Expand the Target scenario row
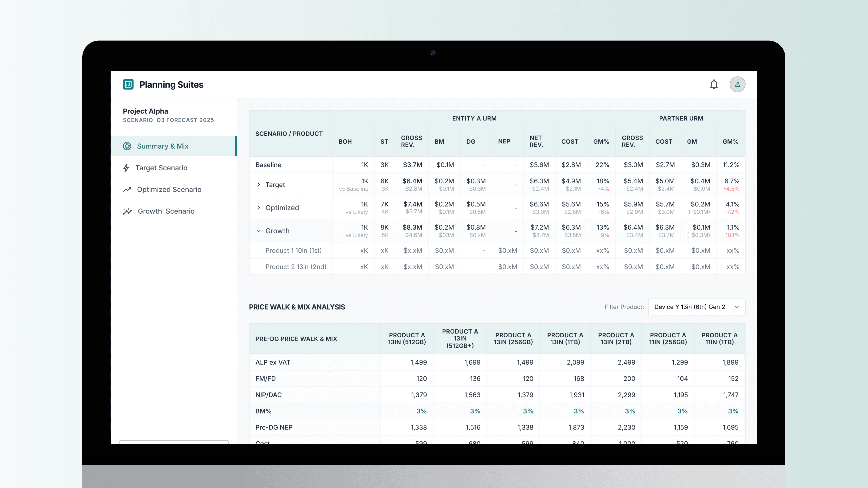868x488 pixels. click(258, 185)
